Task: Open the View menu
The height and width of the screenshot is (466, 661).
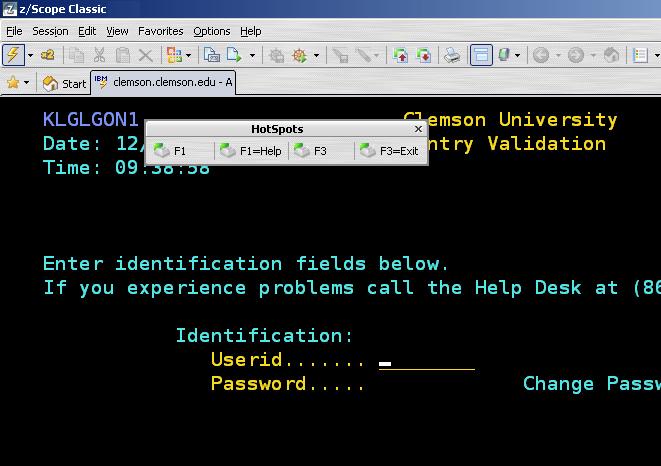Action: coord(117,31)
